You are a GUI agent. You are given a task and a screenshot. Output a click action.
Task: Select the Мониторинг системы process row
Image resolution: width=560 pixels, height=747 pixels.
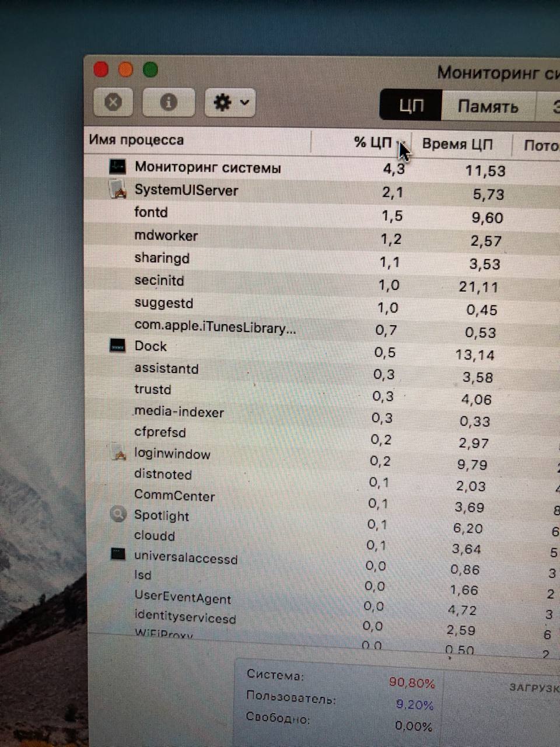(322, 168)
